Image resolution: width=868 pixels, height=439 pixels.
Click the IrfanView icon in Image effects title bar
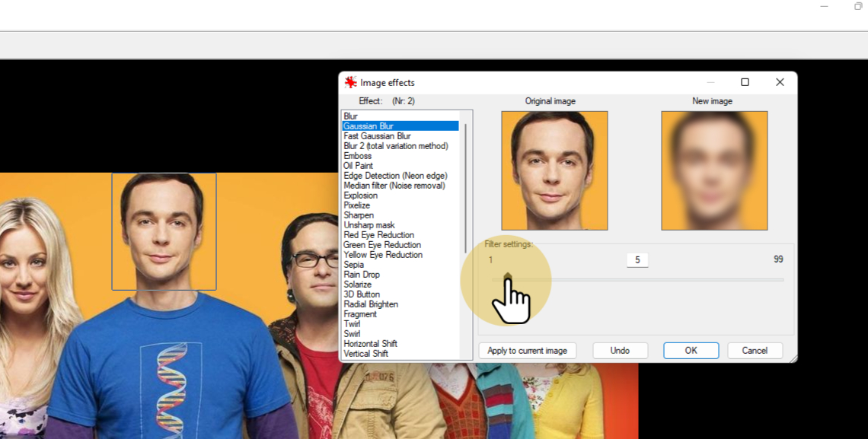(350, 82)
